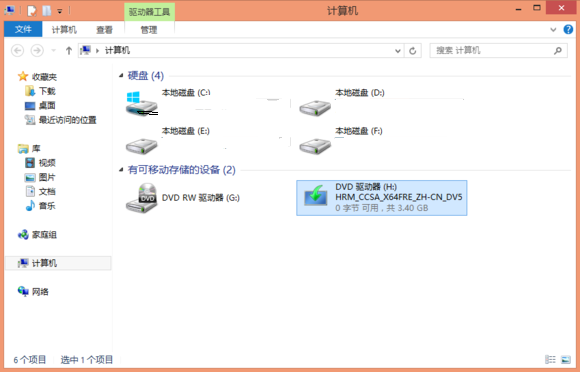Image resolution: width=580 pixels, height=372 pixels.
Task: Switch to the 查看 ribbon tab
Action: click(104, 30)
